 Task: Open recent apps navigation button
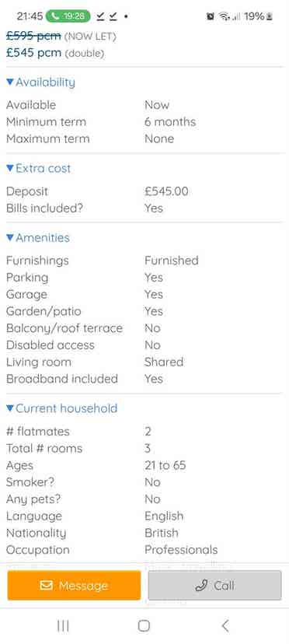(63, 625)
